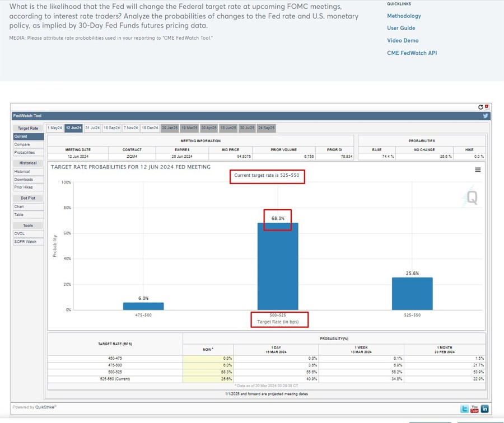The image size is (504, 423).
Task: Open the Compare sidebar item
Action: pos(29,144)
